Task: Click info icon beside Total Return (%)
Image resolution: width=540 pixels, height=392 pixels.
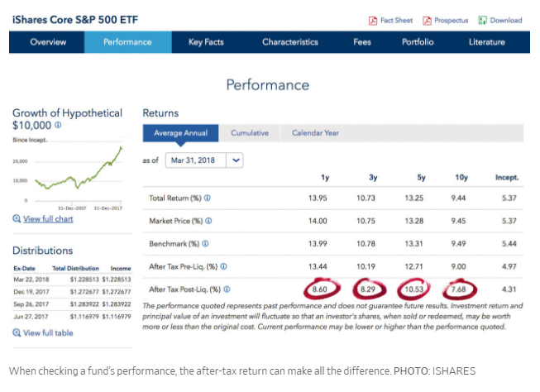Action: pos(207,198)
